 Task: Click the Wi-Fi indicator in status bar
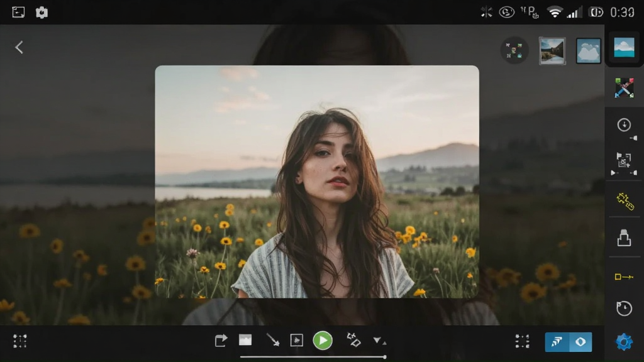pyautogui.click(x=555, y=13)
